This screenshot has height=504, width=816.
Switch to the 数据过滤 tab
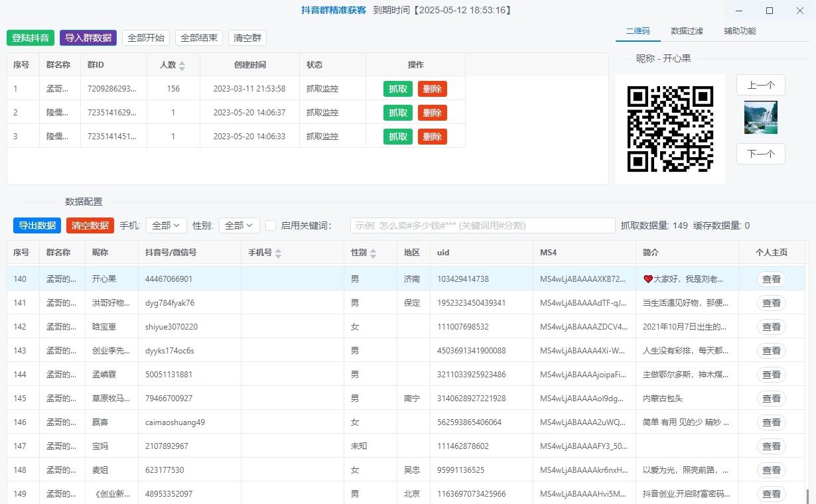(687, 31)
